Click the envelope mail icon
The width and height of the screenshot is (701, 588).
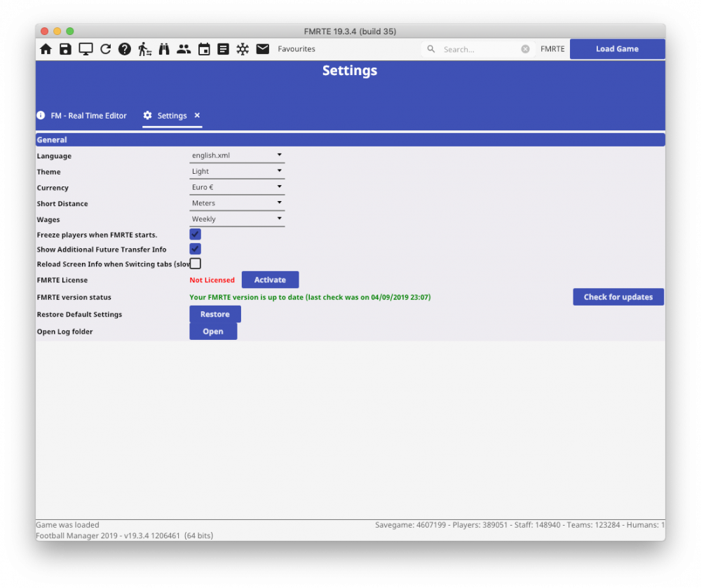coord(262,49)
